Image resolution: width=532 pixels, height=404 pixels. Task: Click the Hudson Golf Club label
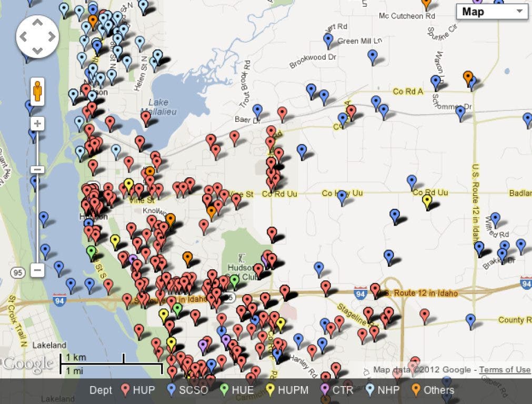tap(242, 272)
